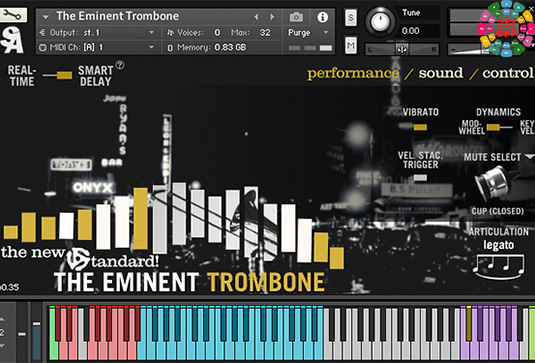This screenshot has height=363, width=535.
Task: Toggle Real-Time / Smart Delay switch
Action: (x=57, y=75)
